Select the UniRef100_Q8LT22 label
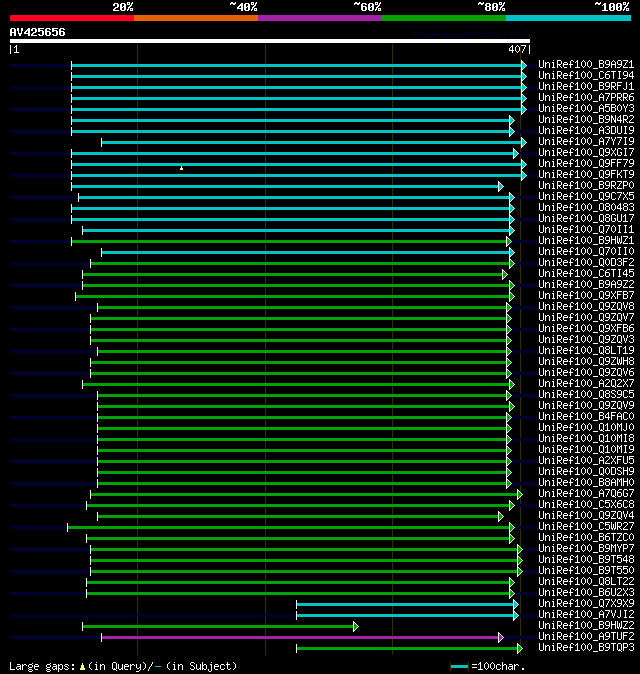The width and height of the screenshot is (640, 674). (586, 582)
